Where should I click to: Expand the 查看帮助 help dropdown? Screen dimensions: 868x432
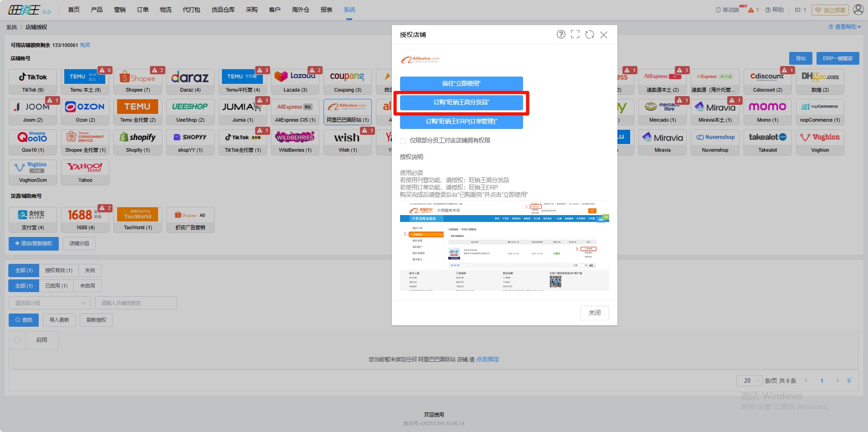(845, 27)
